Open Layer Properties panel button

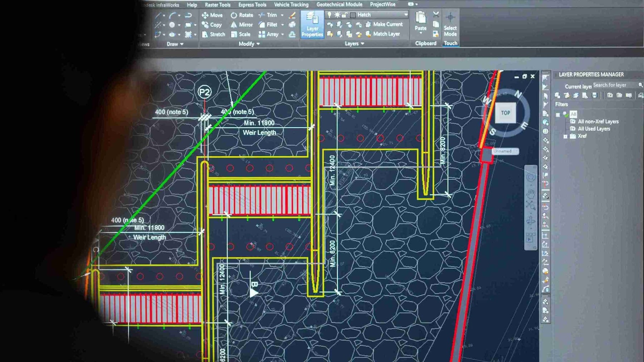[312, 24]
